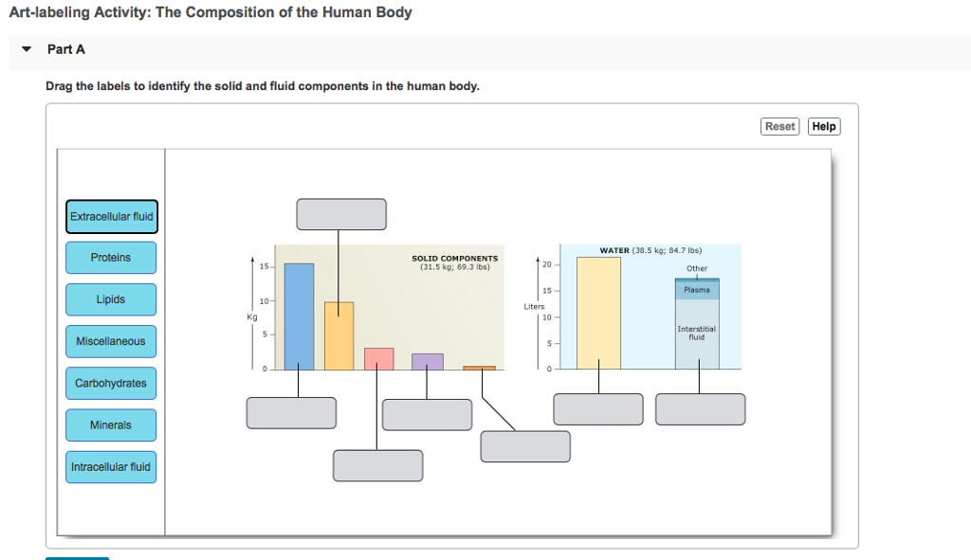Select the Extracellular fluid label
971x560 pixels.
click(111, 216)
